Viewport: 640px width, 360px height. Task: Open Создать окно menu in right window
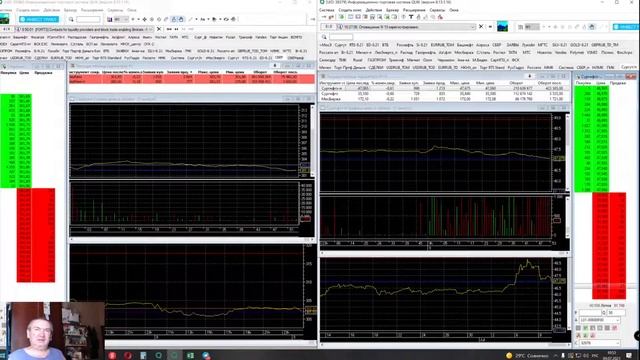350,10
